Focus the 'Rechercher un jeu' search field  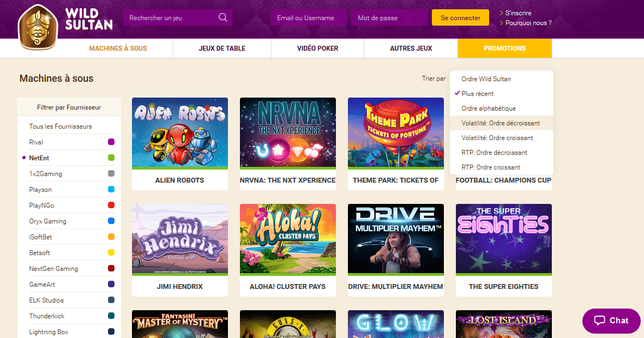point(169,18)
